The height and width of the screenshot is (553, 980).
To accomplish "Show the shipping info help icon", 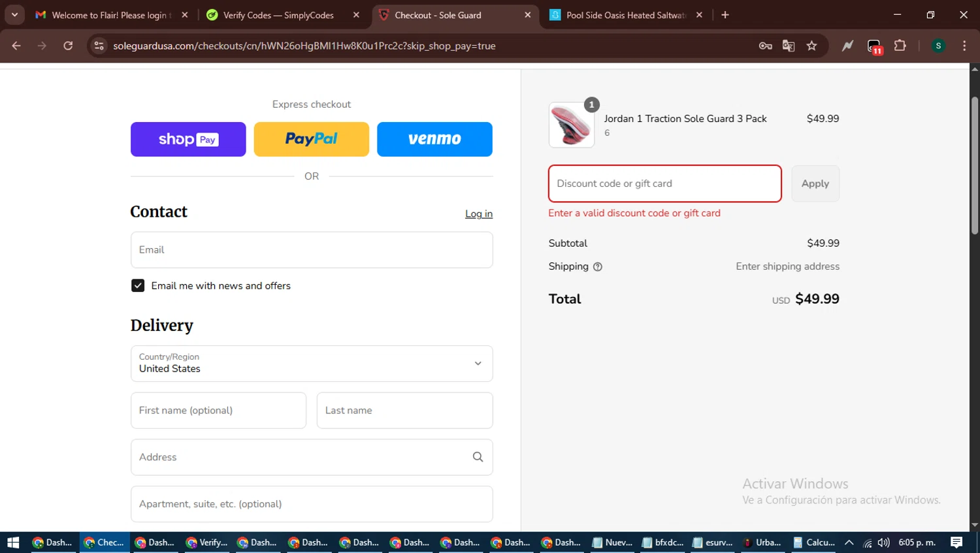I will click(597, 266).
